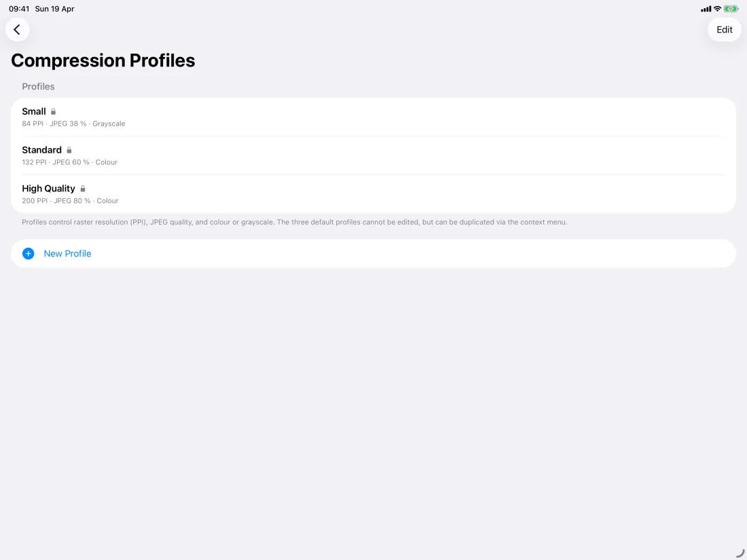Click the lock icon beside High Quality

click(82, 189)
